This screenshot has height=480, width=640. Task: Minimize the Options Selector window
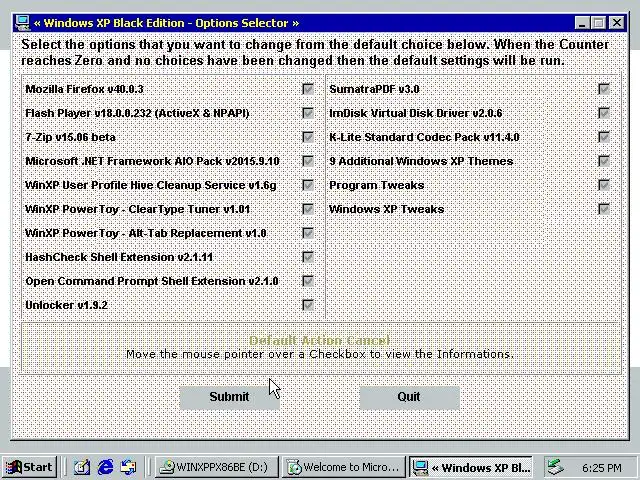point(582,23)
